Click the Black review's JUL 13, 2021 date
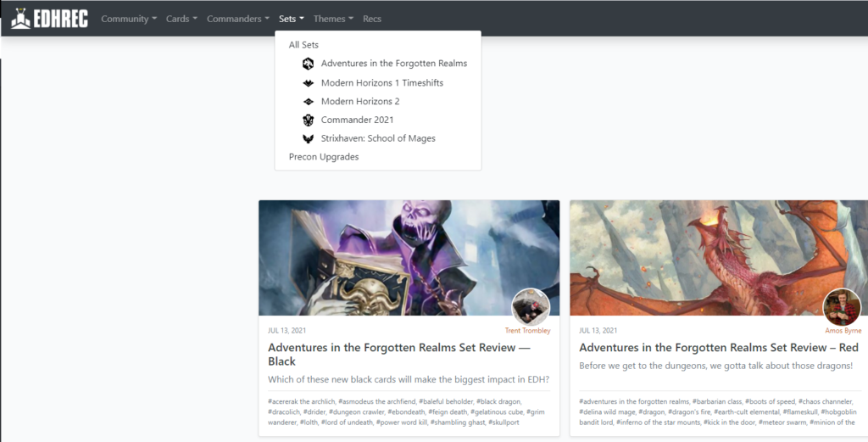Screen dimensions: 868x442 pos(287,331)
